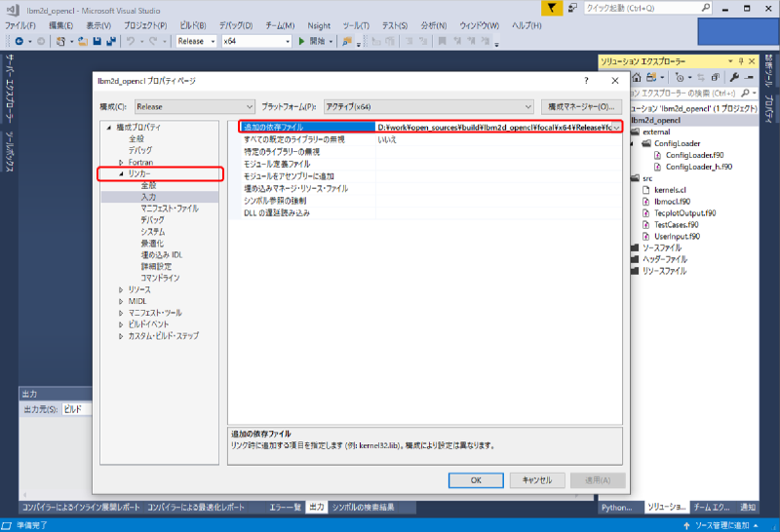The image size is (780, 532).
Task: Click the wrench Properties icon in Solution Explorer
Action: [x=734, y=77]
